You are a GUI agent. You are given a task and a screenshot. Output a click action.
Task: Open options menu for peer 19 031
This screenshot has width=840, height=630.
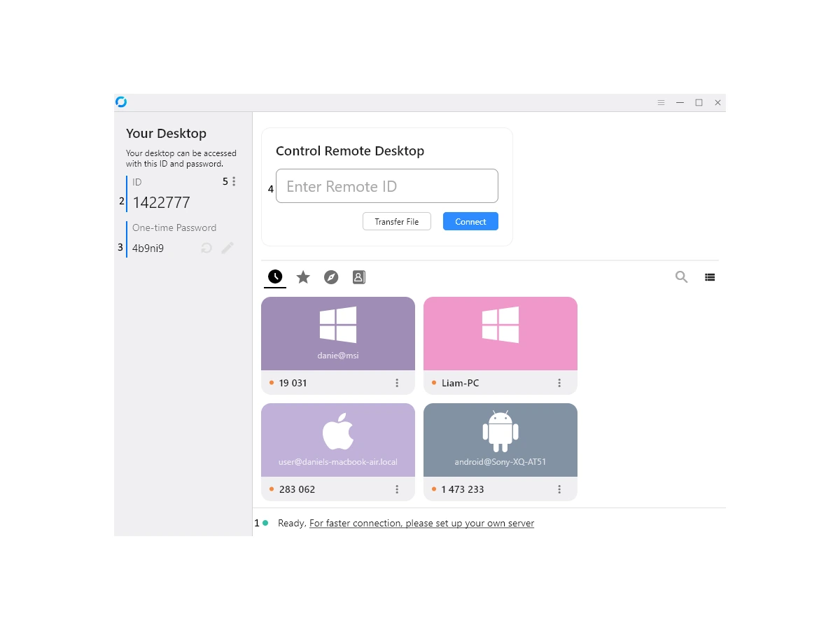(x=397, y=383)
